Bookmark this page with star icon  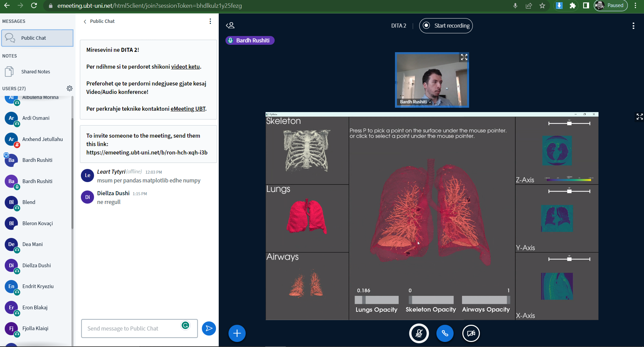542,6
